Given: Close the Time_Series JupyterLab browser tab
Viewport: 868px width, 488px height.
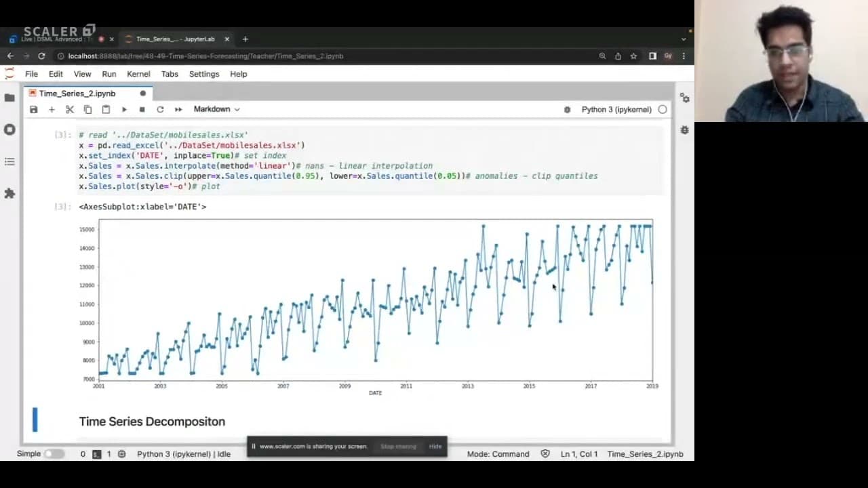Looking at the screenshot, I should [x=226, y=39].
